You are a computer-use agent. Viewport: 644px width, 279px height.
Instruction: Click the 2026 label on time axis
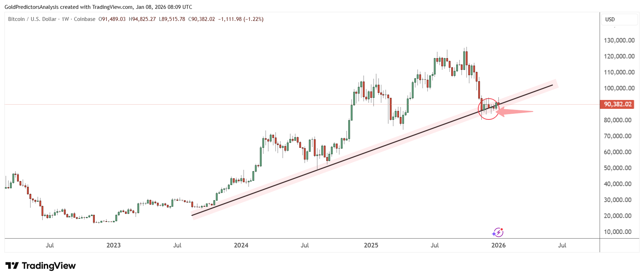click(498, 245)
